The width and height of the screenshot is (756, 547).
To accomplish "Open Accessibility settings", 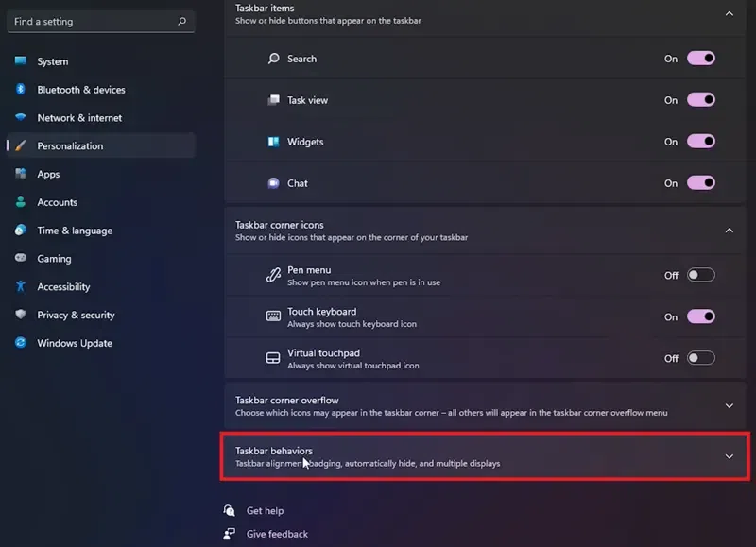I will point(101,287).
